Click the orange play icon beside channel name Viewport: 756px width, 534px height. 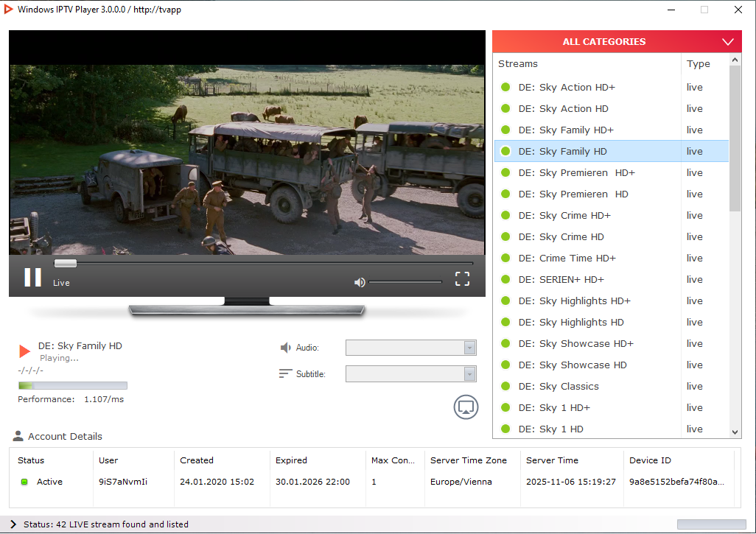click(24, 351)
